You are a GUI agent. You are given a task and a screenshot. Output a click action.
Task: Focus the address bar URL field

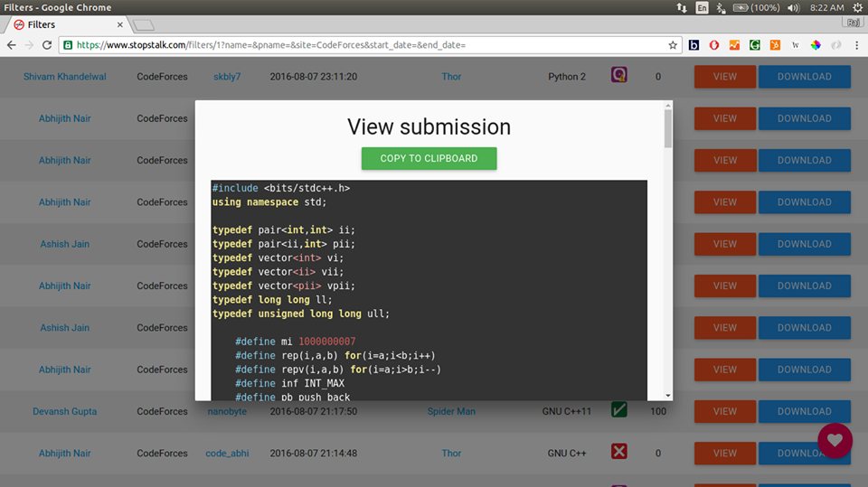coord(371,45)
